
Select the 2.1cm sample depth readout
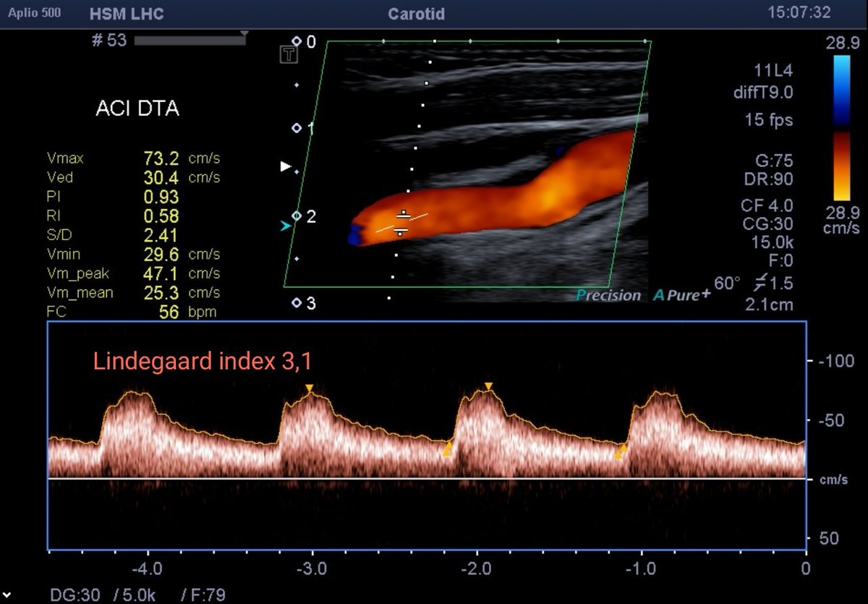point(769,305)
